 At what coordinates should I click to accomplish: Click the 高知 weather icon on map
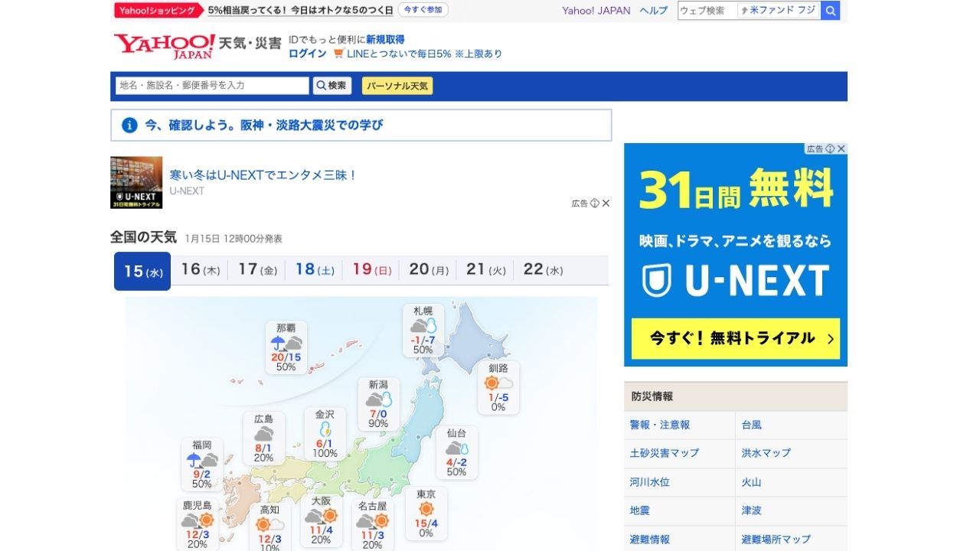pos(269,524)
